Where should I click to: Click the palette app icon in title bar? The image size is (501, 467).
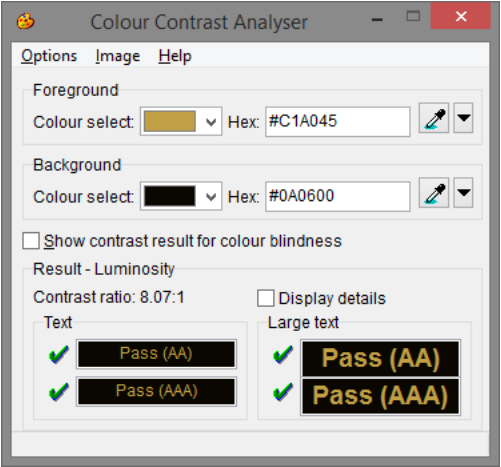(25, 21)
